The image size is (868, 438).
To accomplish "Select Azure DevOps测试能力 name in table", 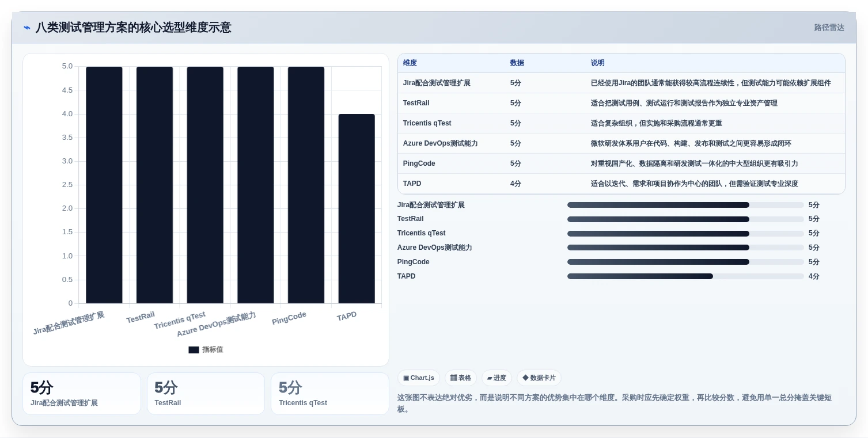I will [x=441, y=143].
